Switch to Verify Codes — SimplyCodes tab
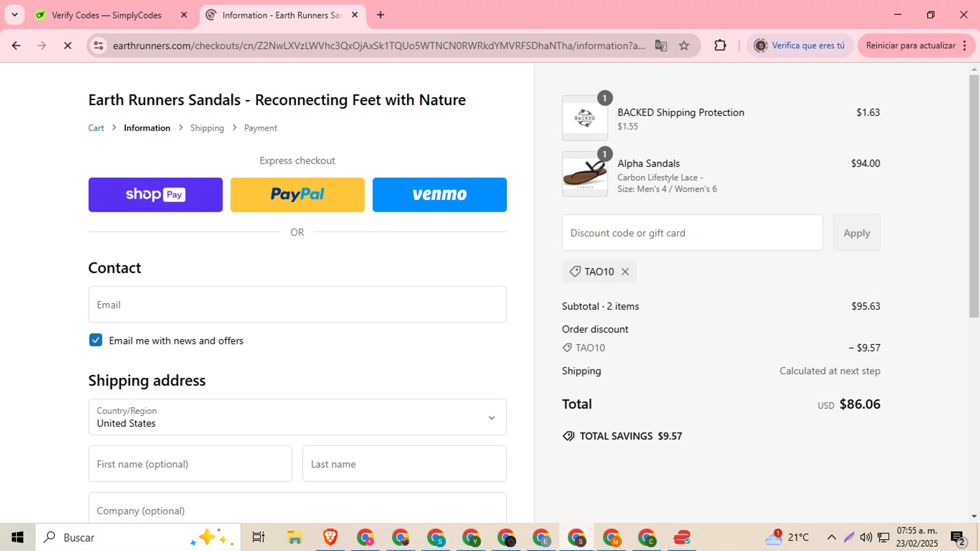Image resolution: width=980 pixels, height=551 pixels. 106,15
